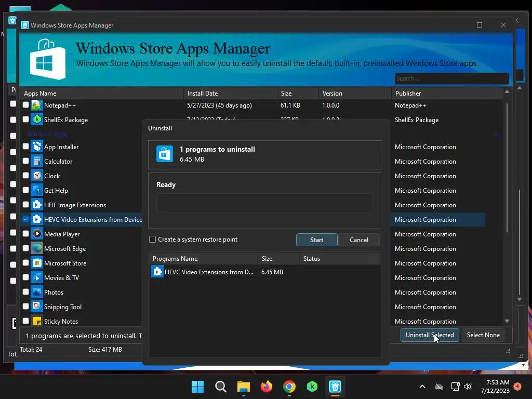Show hidden system tray icons
532x399 pixels.
pyautogui.click(x=422, y=387)
